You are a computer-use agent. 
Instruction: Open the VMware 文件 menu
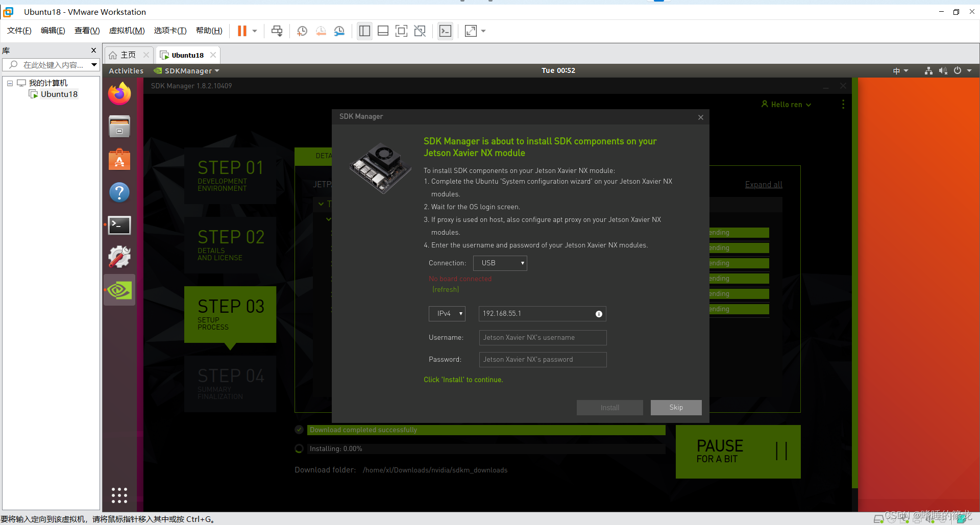click(x=19, y=31)
